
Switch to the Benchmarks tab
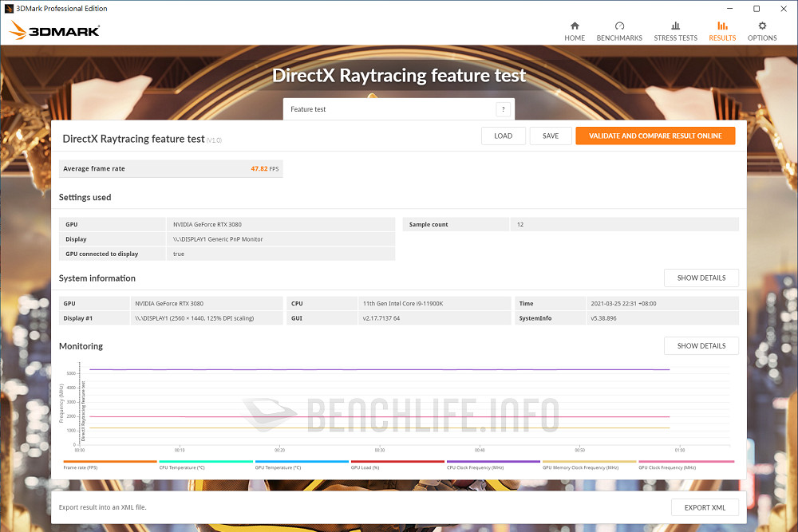click(x=619, y=32)
